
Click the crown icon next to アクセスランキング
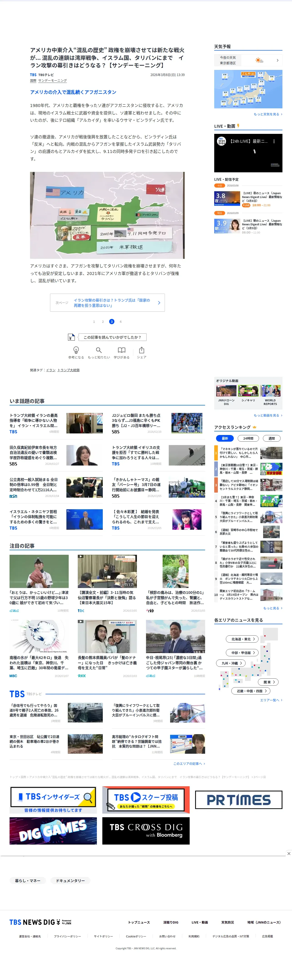[x=254, y=427]
